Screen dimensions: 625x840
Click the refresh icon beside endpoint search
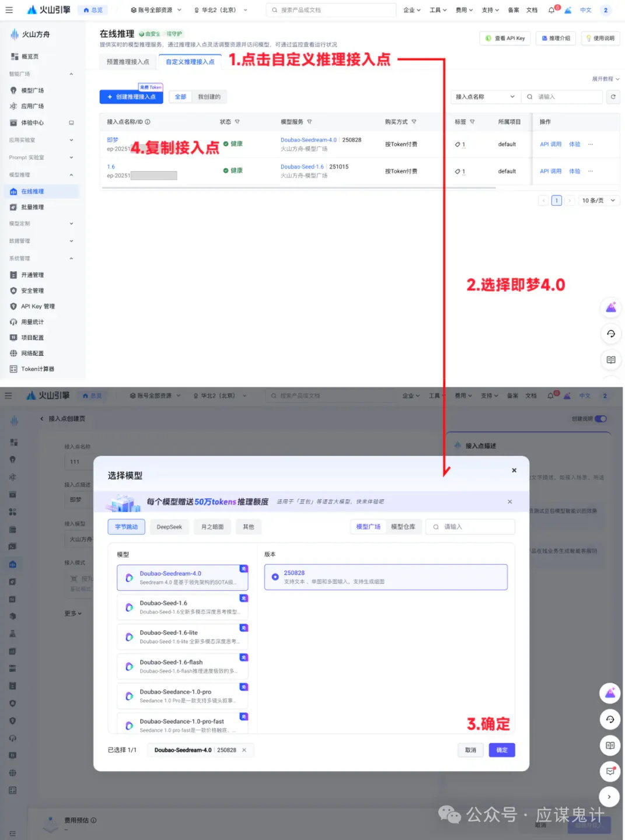pyautogui.click(x=613, y=97)
